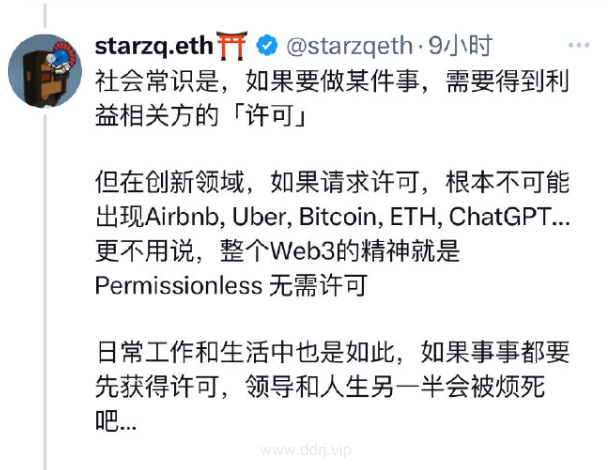Click the word Permissionless in the tweet
The width and height of the screenshot is (608, 470).
point(179,286)
